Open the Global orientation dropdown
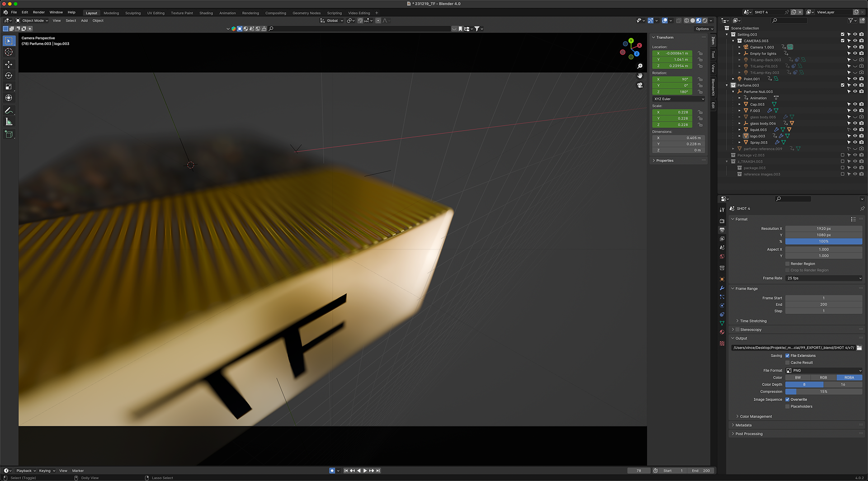This screenshot has width=868, height=481. click(332, 20)
